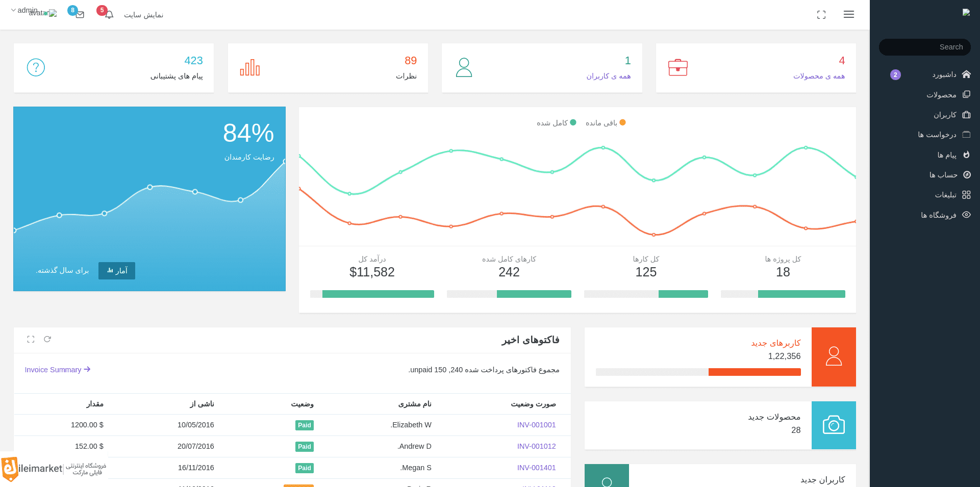This screenshot has height=487, width=980.
Task: Click the آمار button on blue card
Action: click(117, 271)
